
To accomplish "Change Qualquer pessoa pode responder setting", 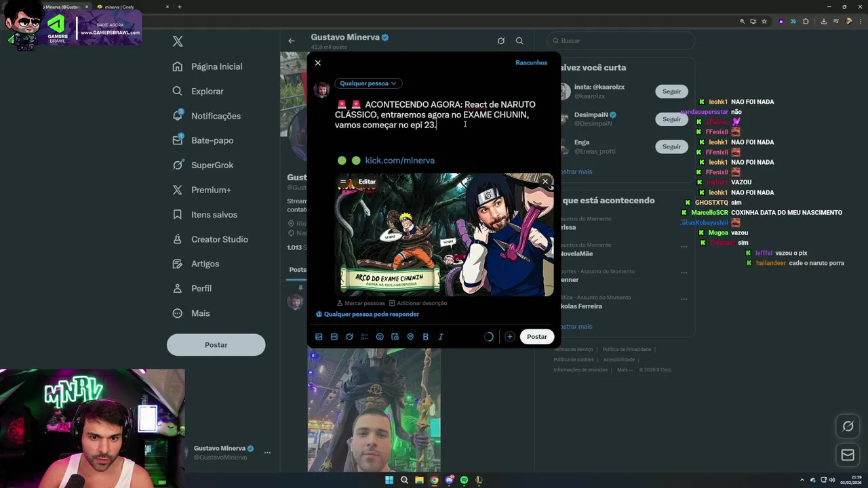I will click(x=368, y=314).
